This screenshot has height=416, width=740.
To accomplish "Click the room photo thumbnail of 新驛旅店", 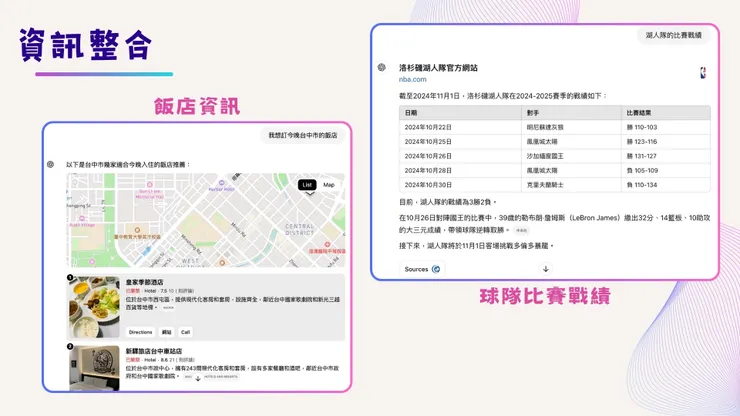I will coord(94,368).
